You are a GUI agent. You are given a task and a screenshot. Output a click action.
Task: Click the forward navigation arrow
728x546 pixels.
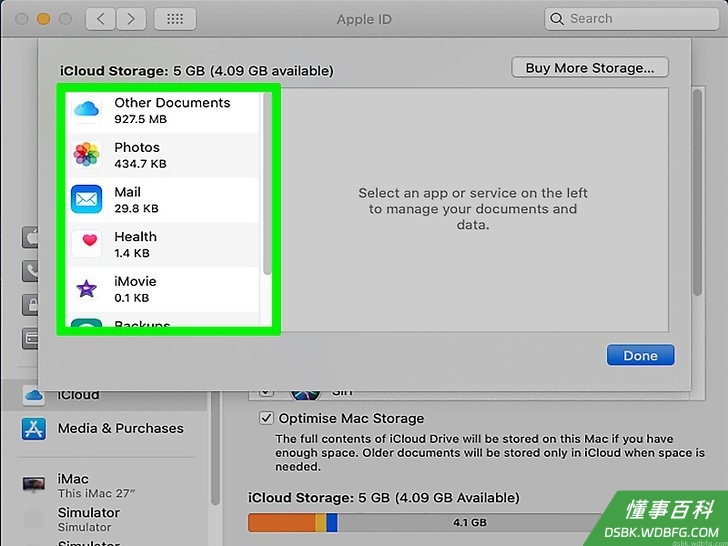(x=131, y=19)
